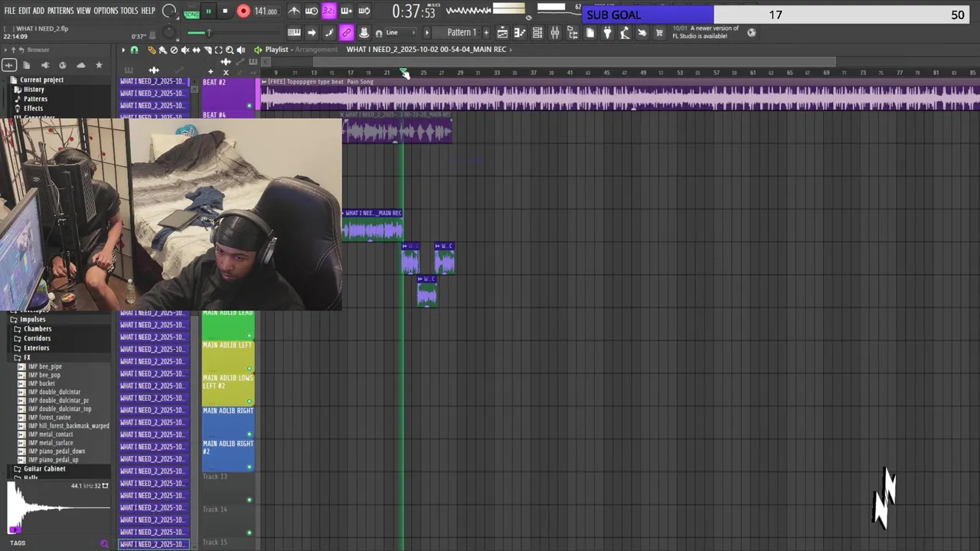Open the ADD menu

click(x=38, y=11)
